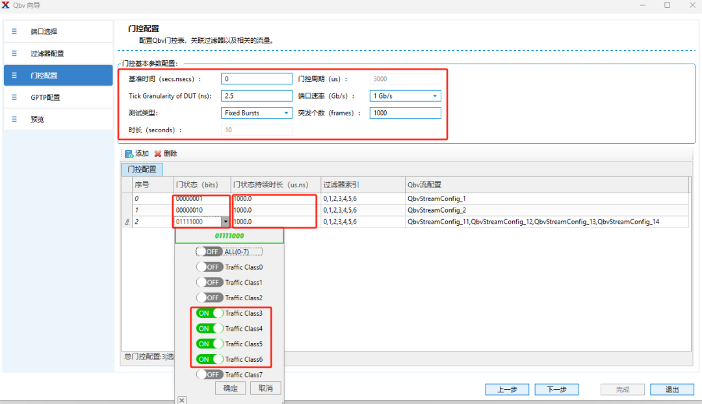Toggle the ALL(0-7) switch on
The image size is (702, 404).
[209, 252]
